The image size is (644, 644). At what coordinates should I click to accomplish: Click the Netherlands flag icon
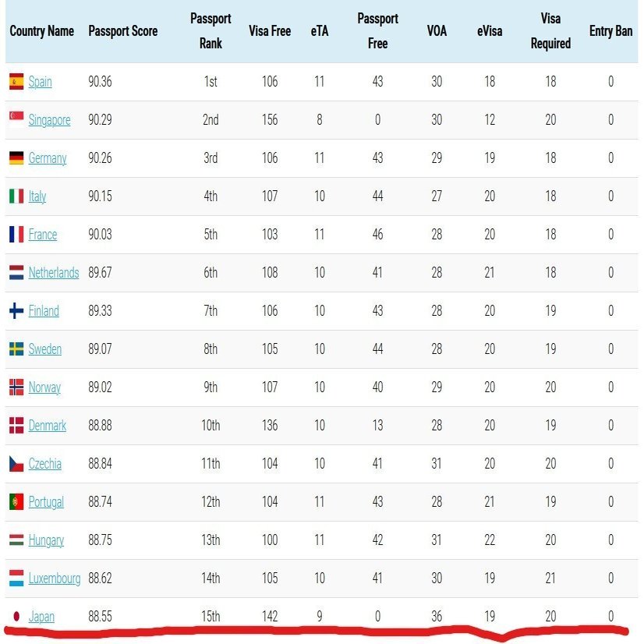(x=16, y=272)
